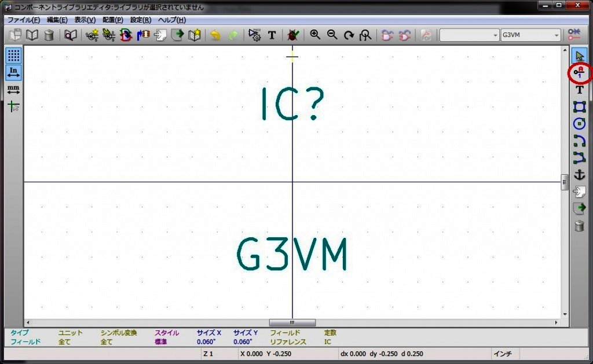This screenshot has width=593, height=364.
Task: Select the draw arc tool
Action: click(579, 141)
